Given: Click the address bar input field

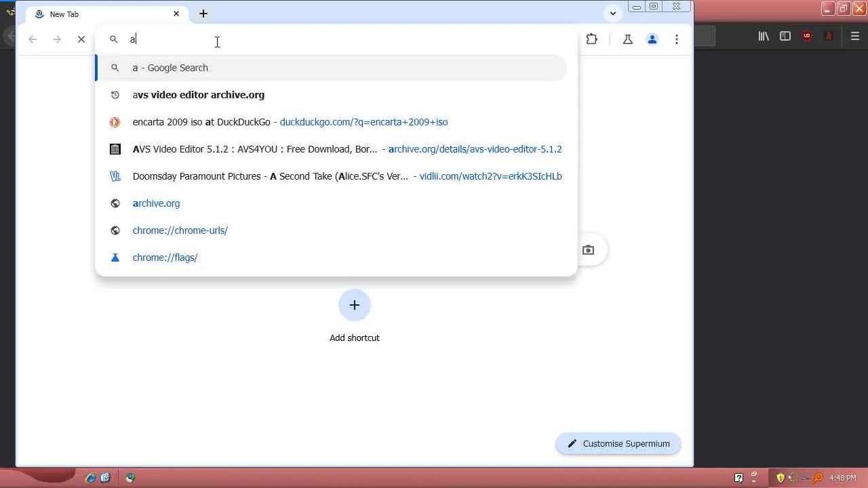Looking at the screenshot, I should coord(336,39).
